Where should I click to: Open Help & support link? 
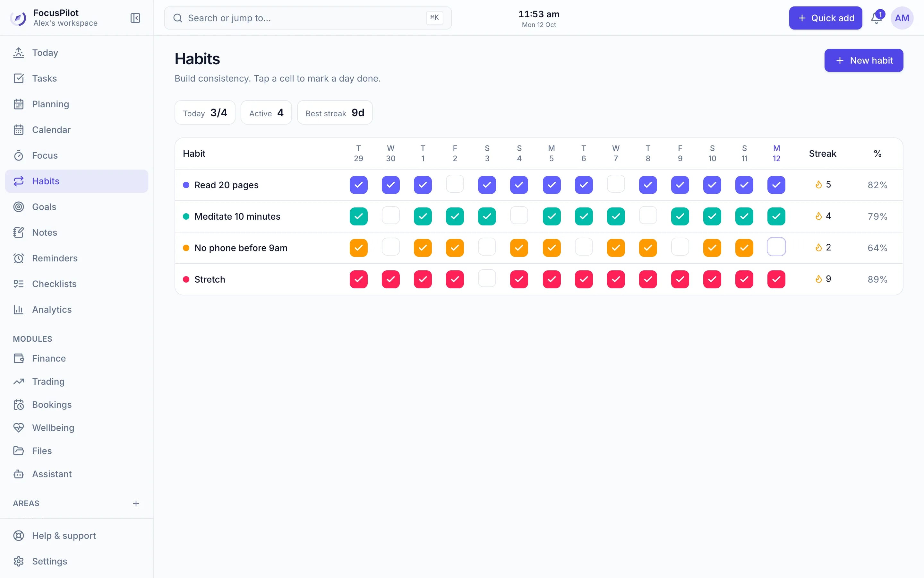pos(76,536)
